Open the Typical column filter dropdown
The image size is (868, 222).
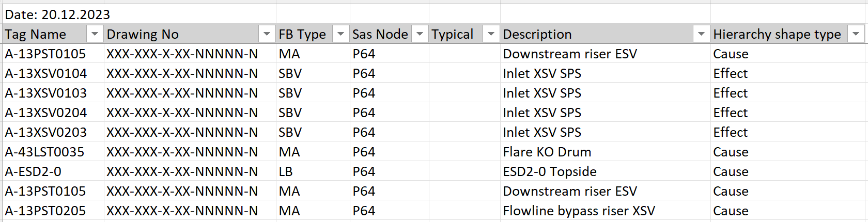point(491,34)
